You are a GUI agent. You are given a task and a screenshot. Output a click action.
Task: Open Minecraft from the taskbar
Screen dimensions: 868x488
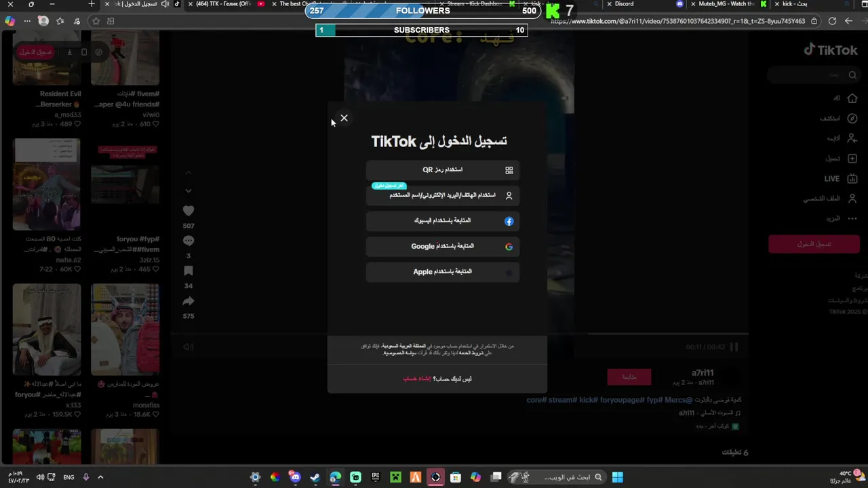[x=395, y=477]
